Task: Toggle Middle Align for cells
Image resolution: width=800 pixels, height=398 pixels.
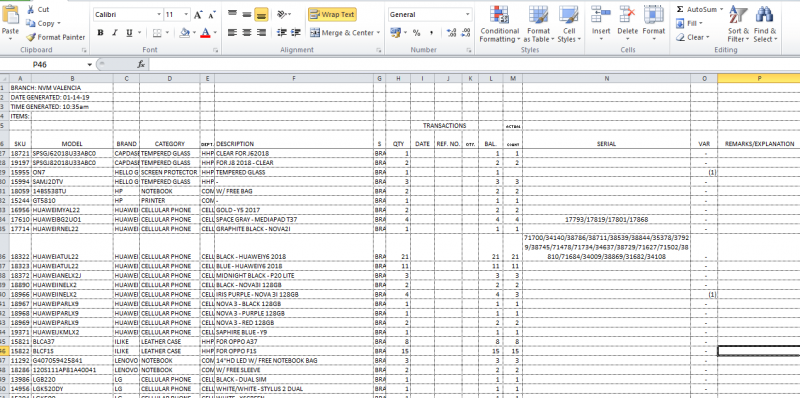Action: [x=247, y=14]
